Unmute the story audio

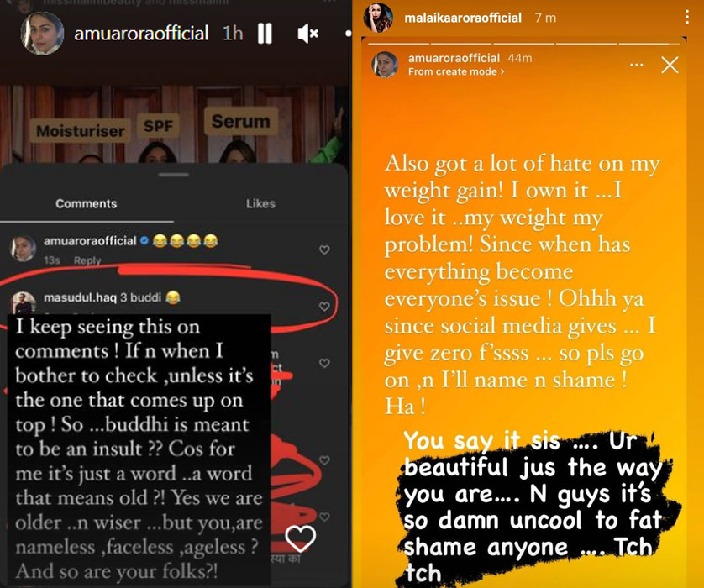(308, 34)
